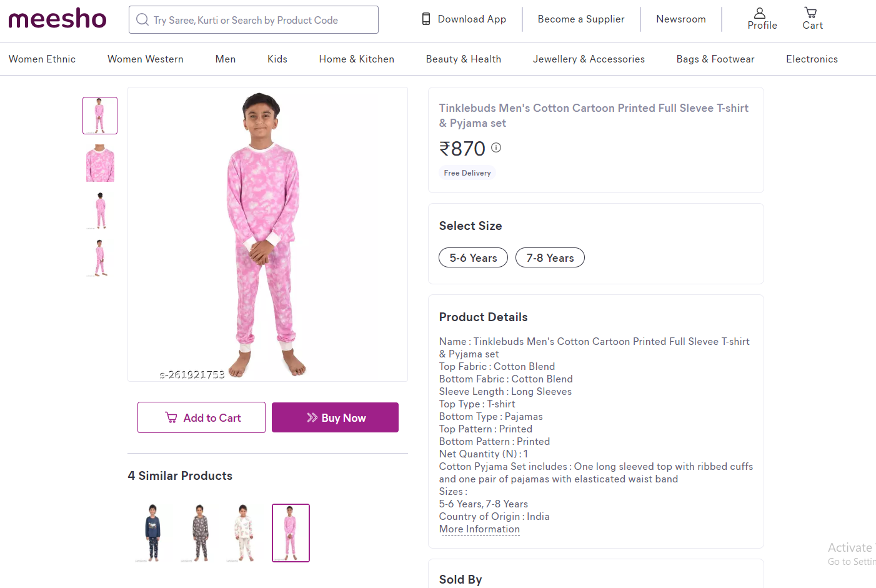Click the Buy Now button
Image resolution: width=876 pixels, height=588 pixels.
[335, 417]
